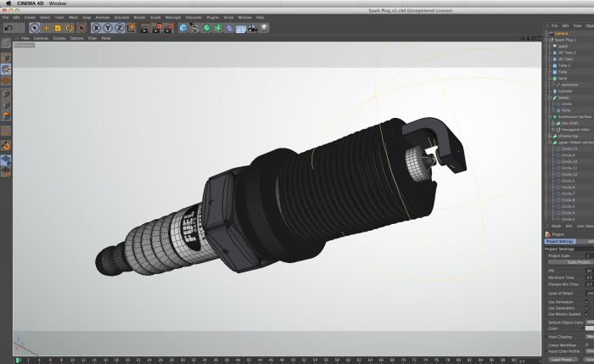594x364 pixels.
Task: Click the Scale Project button
Action: pyautogui.click(x=571, y=262)
